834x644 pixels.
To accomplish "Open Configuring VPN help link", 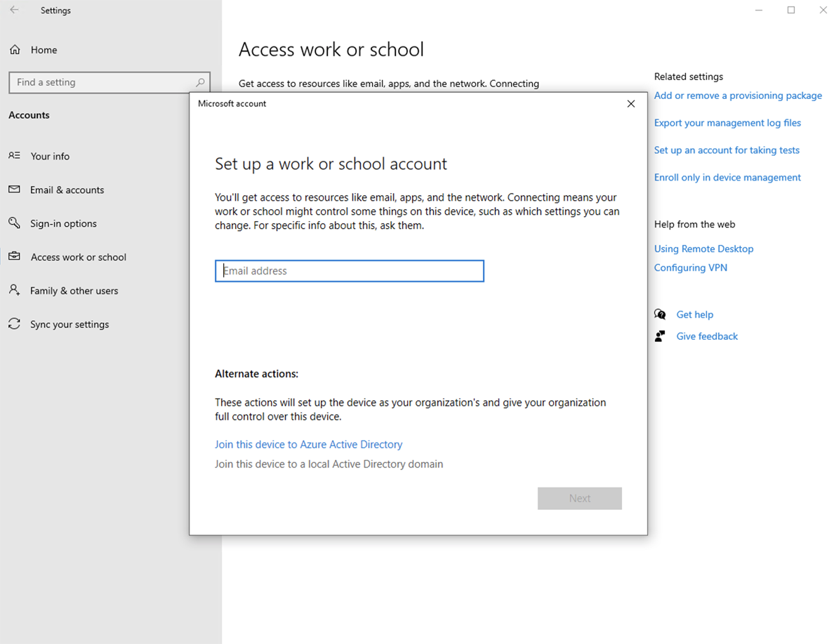I will pos(690,268).
